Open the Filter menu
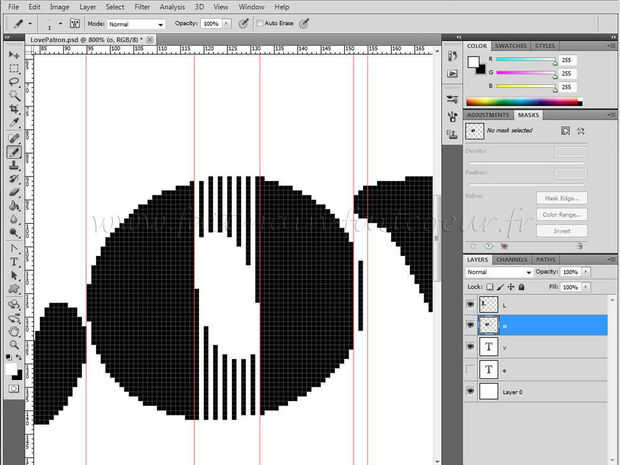This screenshot has width=620, height=465. (x=142, y=7)
